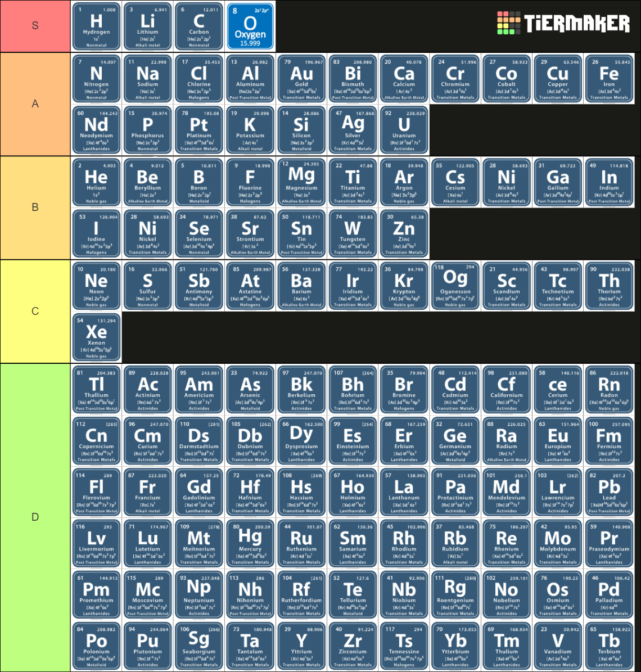Click the Carbon tile in the S tier
Screen dimensions: 641x672
[x=198, y=26]
